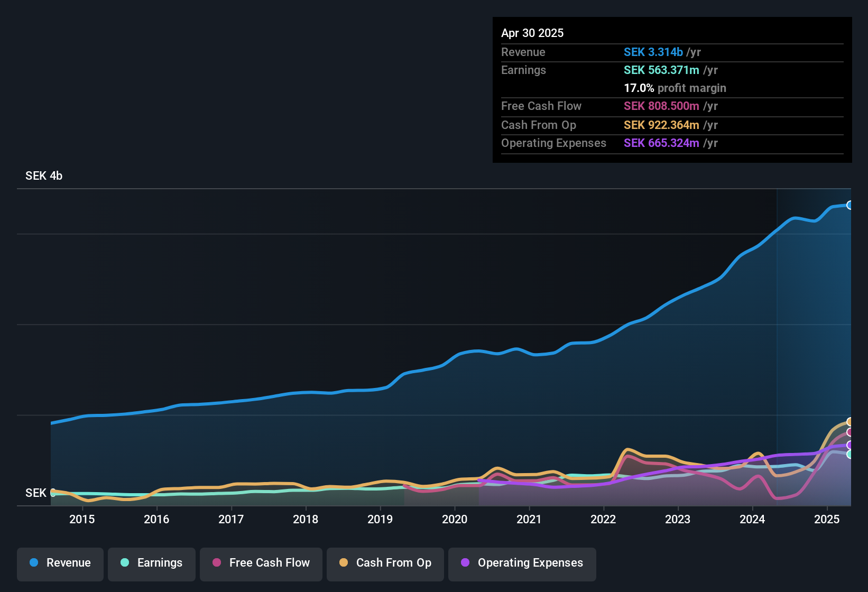868x592 pixels.
Task: Click the 2018 x-axis label
Action: pyautogui.click(x=306, y=520)
